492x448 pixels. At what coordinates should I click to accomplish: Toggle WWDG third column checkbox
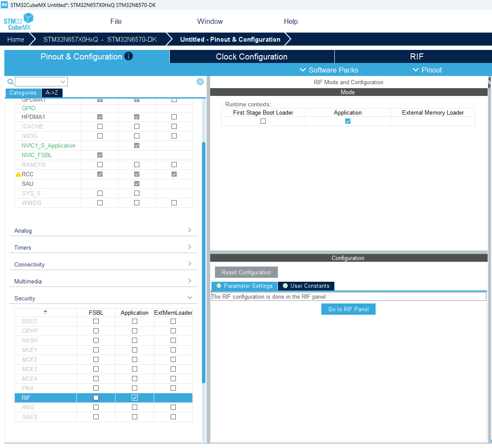(174, 203)
